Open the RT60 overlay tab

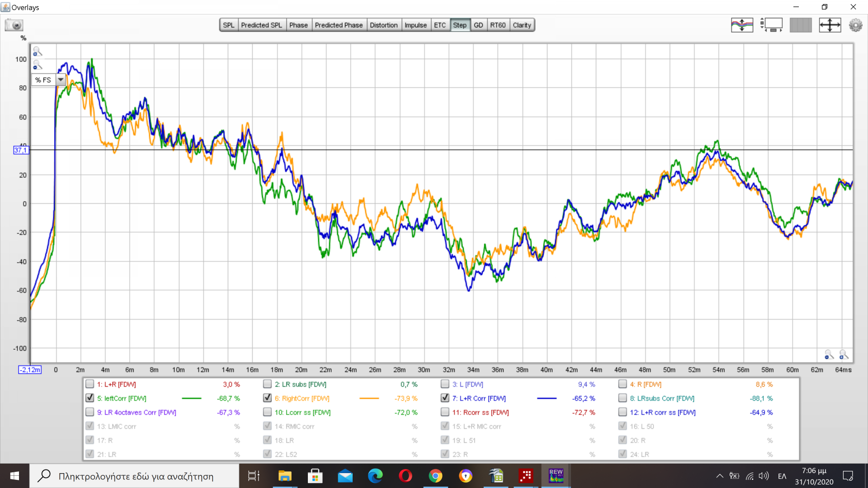pyautogui.click(x=498, y=25)
